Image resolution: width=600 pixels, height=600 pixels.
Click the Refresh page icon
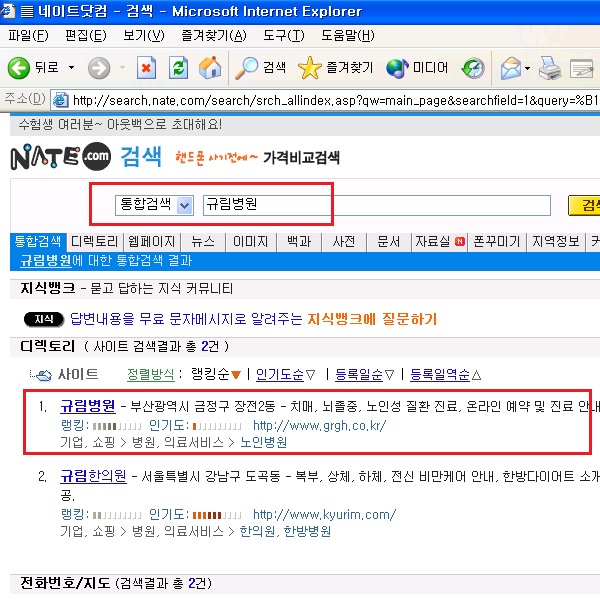click(178, 68)
